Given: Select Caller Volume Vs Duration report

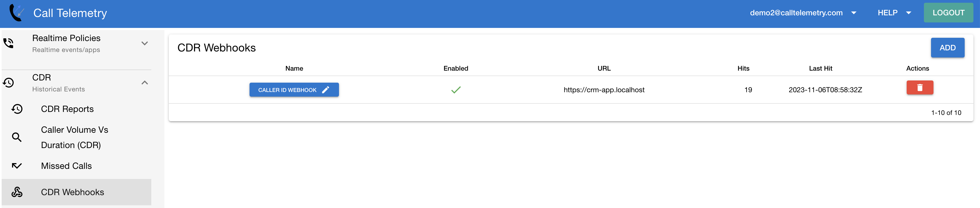Looking at the screenshot, I should click(x=75, y=137).
